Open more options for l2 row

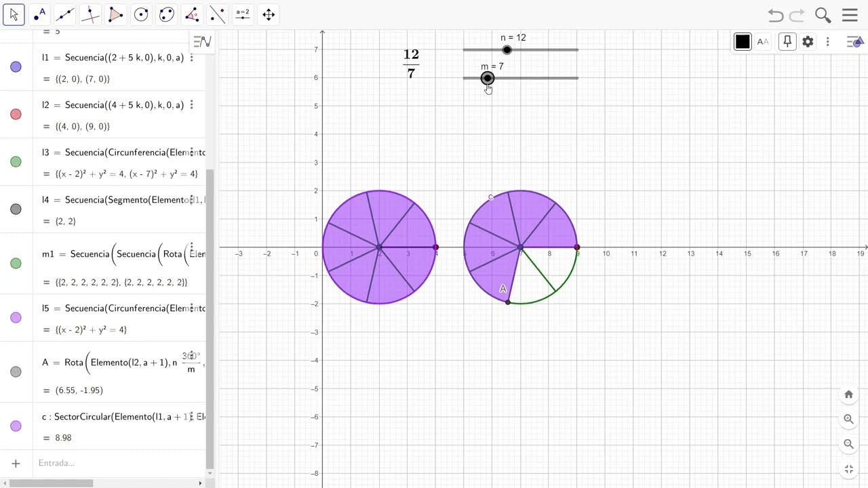click(x=192, y=105)
